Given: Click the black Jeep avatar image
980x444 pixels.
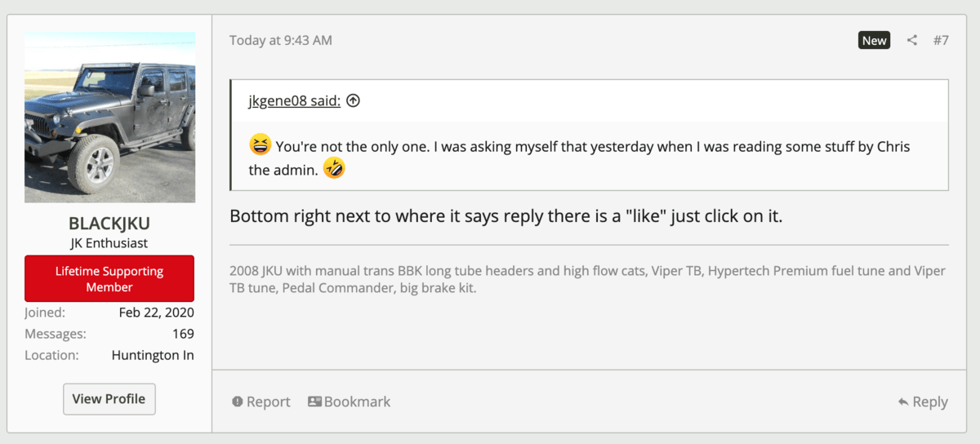Looking at the screenshot, I should [x=109, y=118].
